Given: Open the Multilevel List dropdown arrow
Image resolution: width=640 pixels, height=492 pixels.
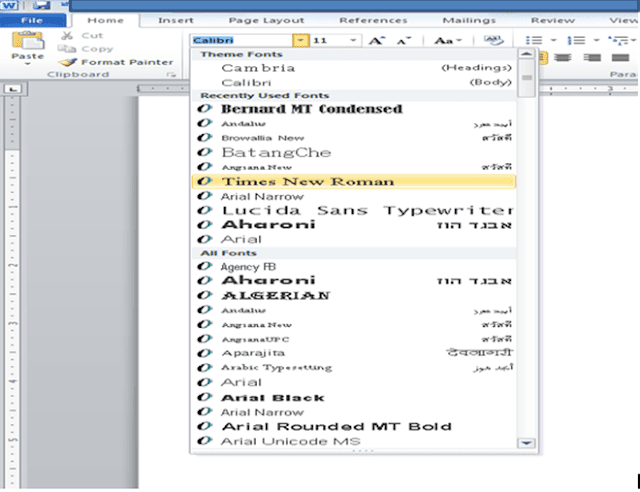Looking at the screenshot, I should pyautogui.click(x=633, y=40).
